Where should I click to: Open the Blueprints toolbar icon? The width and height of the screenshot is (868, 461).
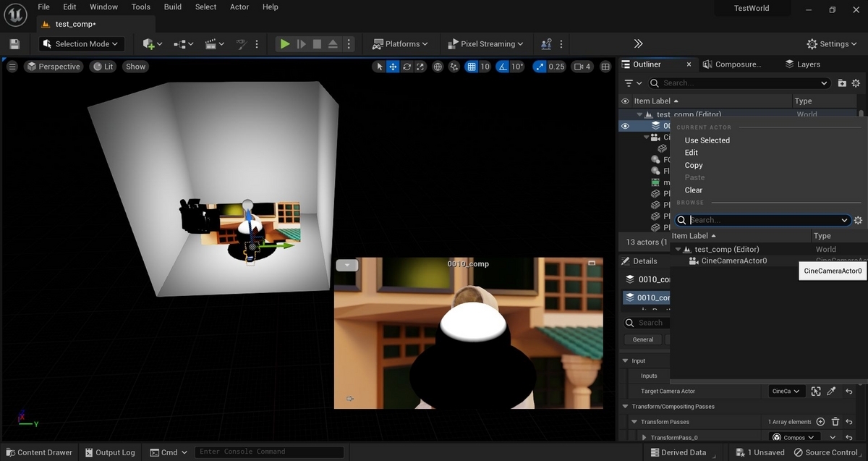(183, 44)
